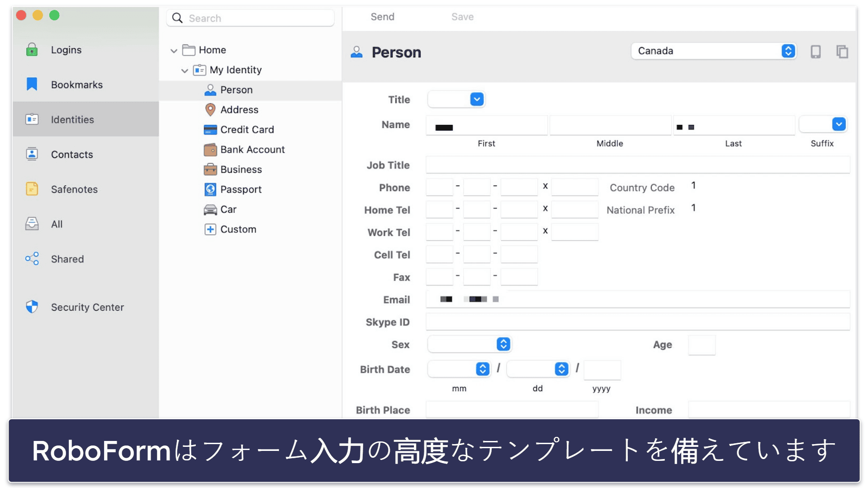Viewport: 868px width, 488px height.
Task: Click the Skype ID field
Action: [638, 322]
